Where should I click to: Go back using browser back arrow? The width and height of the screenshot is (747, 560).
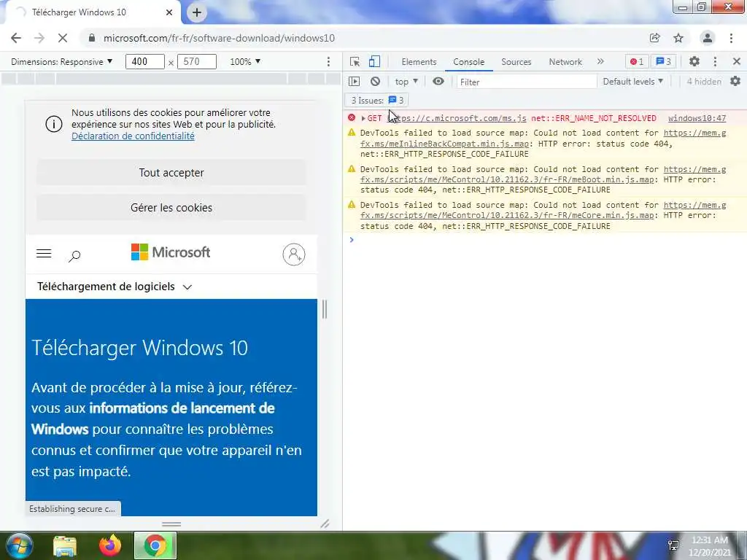click(16, 38)
